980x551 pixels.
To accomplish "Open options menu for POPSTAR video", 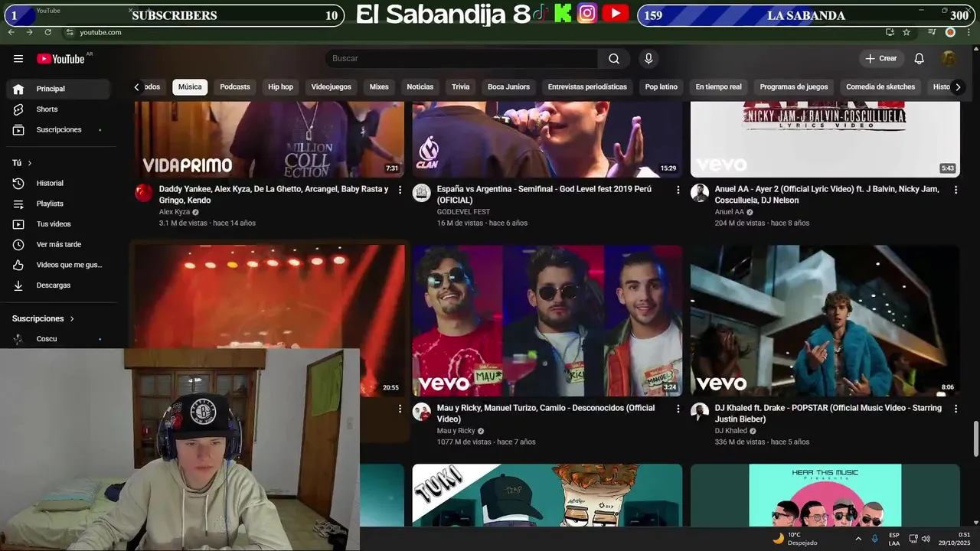I will [x=955, y=409].
